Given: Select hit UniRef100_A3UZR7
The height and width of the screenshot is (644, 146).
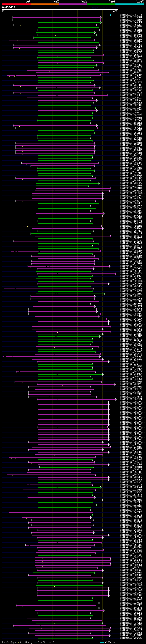Looking at the screenshot, I should pyautogui.click(x=131, y=20).
